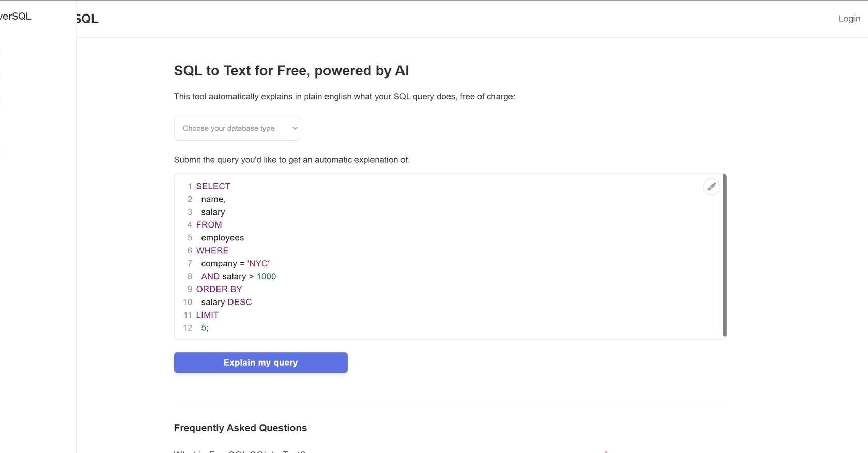Click the 'name,' column in the editor

click(213, 199)
